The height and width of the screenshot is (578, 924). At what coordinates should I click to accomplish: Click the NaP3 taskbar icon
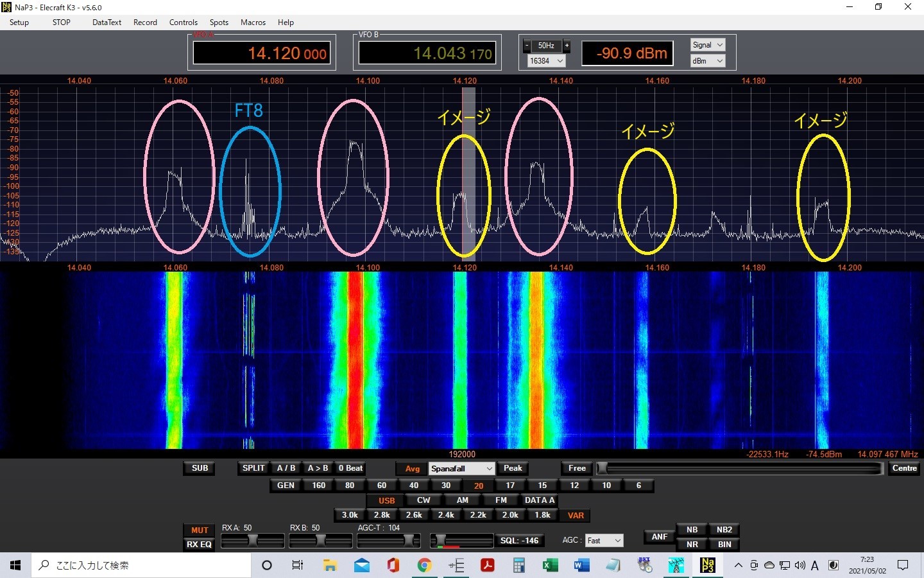(707, 565)
